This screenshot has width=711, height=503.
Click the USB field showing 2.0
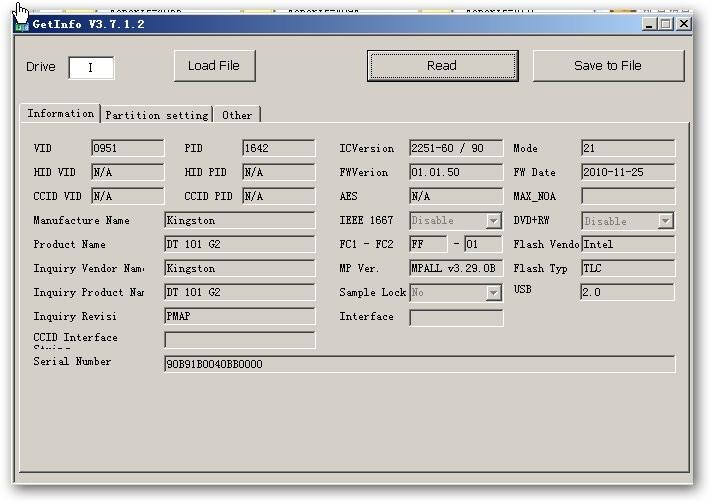[627, 293]
